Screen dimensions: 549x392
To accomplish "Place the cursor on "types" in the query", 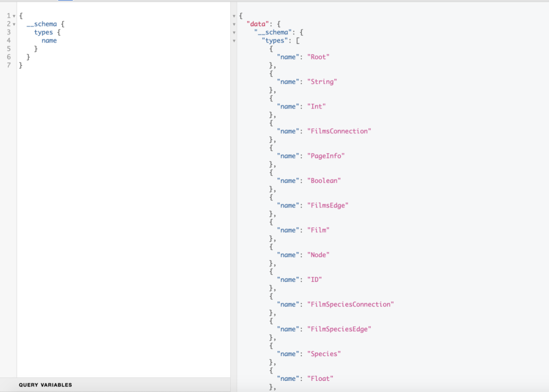I will point(44,32).
